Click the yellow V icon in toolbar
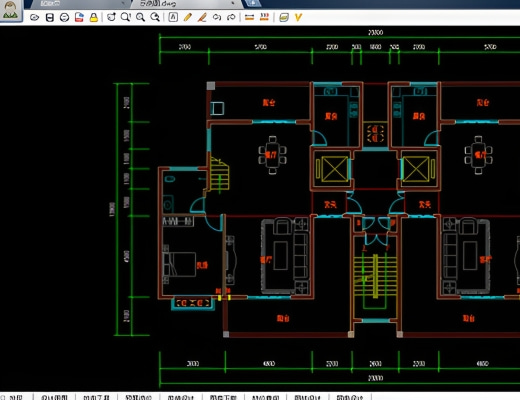 298,17
